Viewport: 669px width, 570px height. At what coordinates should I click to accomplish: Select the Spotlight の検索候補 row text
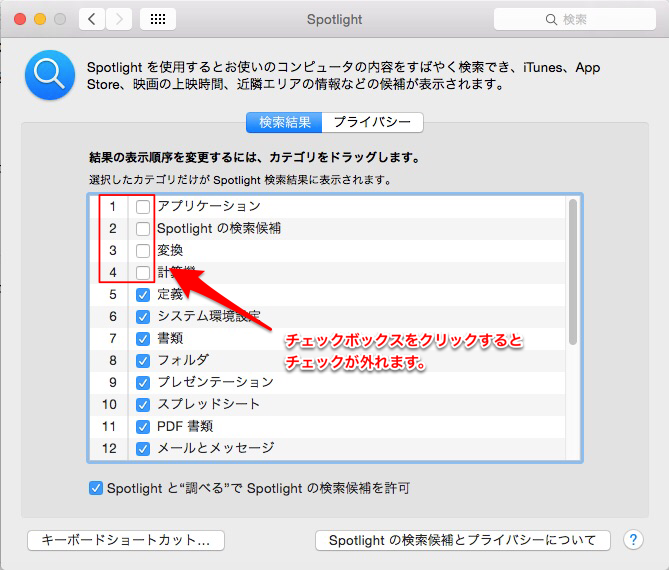click(219, 228)
